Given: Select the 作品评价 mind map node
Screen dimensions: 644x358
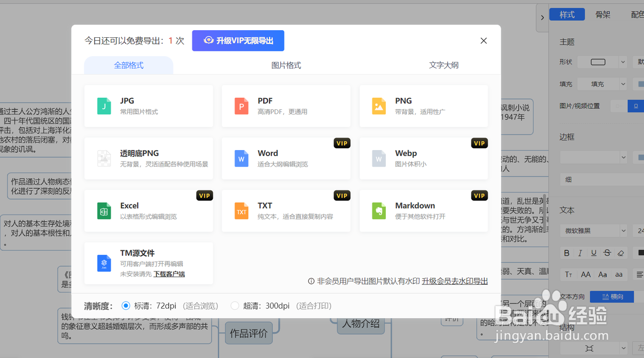Looking at the screenshot, I should tap(249, 333).
